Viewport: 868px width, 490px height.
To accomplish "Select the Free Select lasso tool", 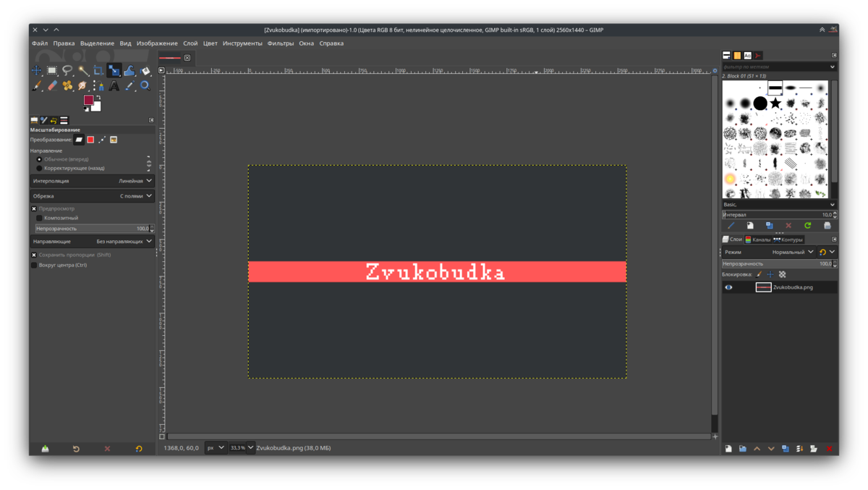I will coord(67,70).
